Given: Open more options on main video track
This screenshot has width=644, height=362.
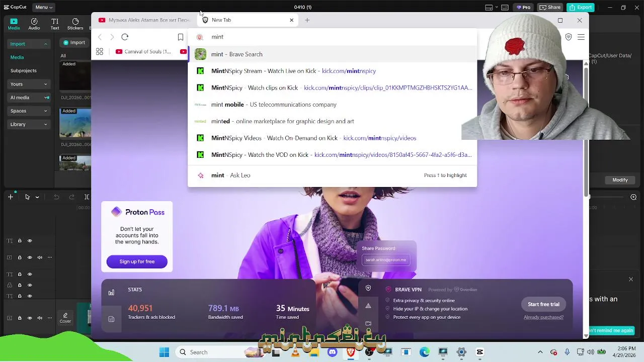Looking at the screenshot, I should click(49, 318).
